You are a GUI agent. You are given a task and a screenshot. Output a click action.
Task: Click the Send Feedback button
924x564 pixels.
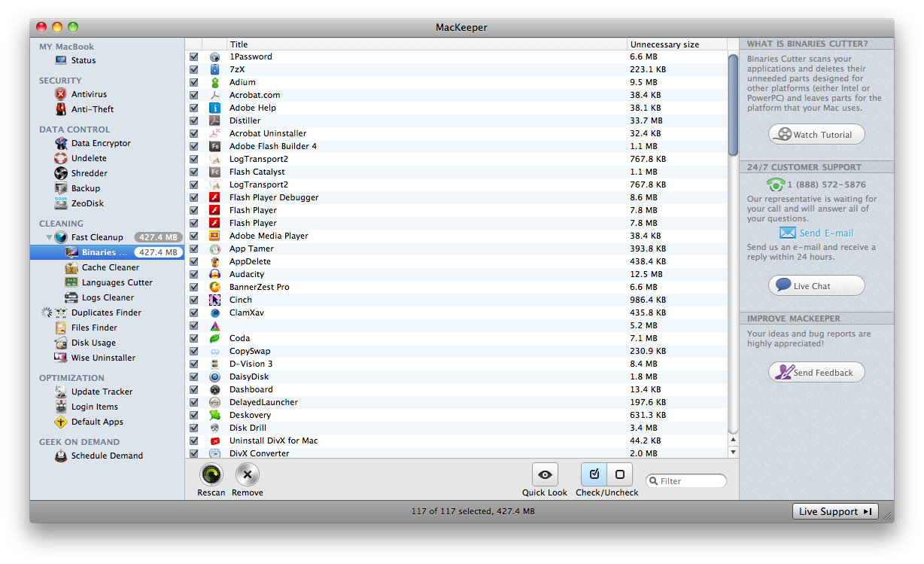coord(816,372)
